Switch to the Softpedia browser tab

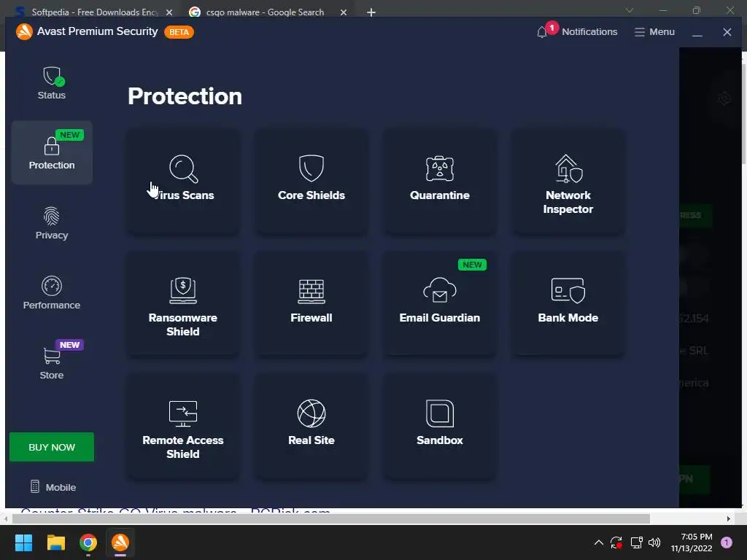[x=94, y=12]
